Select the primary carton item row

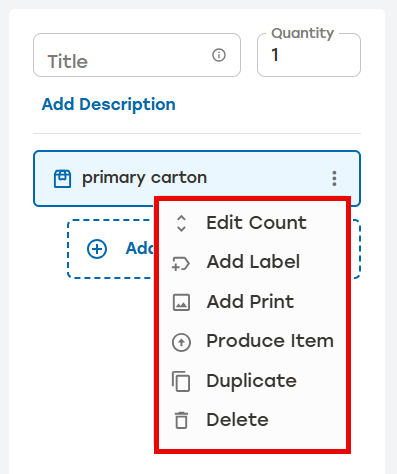[x=197, y=178]
